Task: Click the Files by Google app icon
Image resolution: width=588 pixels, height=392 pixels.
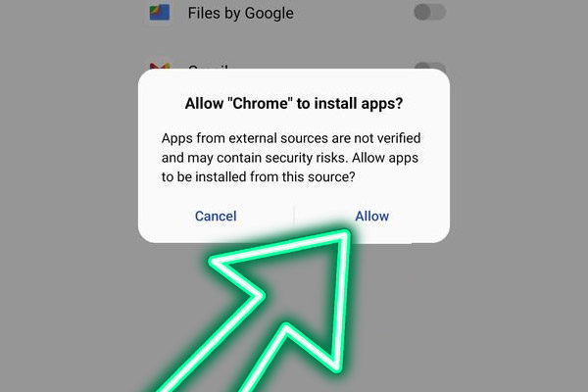Action: (160, 13)
